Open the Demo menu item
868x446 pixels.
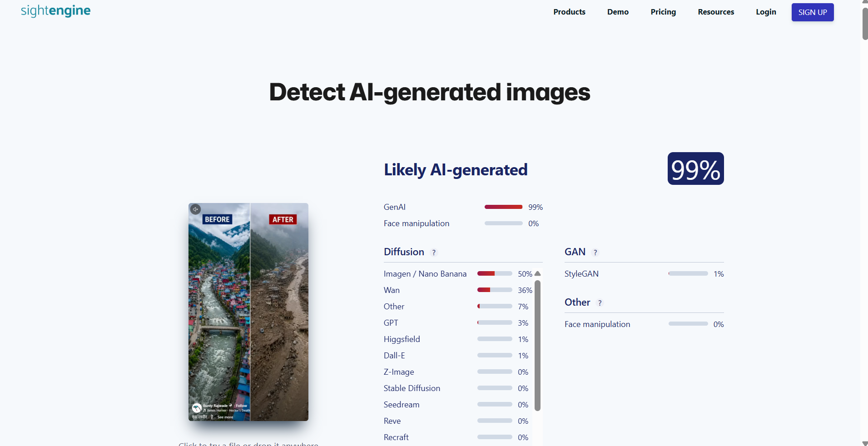pos(618,12)
